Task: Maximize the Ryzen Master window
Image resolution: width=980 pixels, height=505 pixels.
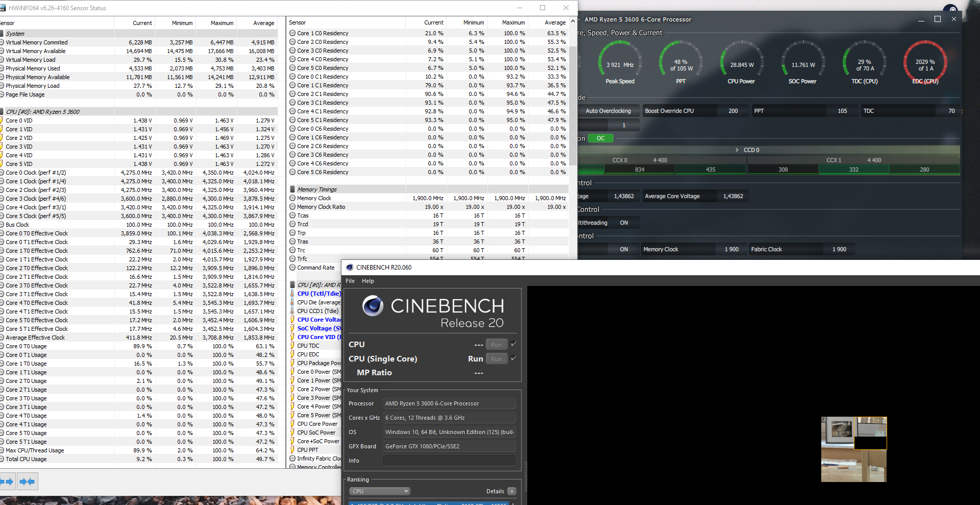Action: (938, 19)
